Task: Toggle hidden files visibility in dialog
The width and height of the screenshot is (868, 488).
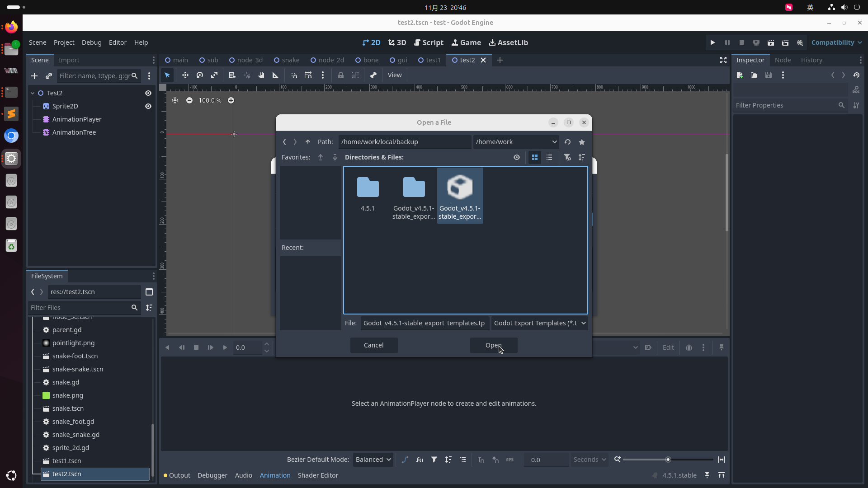Action: point(517,157)
